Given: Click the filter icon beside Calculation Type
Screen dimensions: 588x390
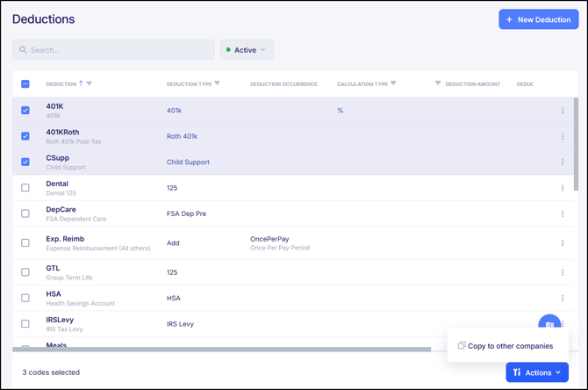Looking at the screenshot, I should (x=393, y=83).
